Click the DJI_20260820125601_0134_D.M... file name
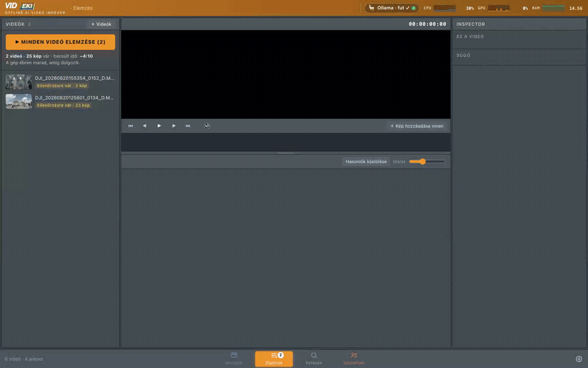Screen dimensions: 588x368 click(74, 98)
